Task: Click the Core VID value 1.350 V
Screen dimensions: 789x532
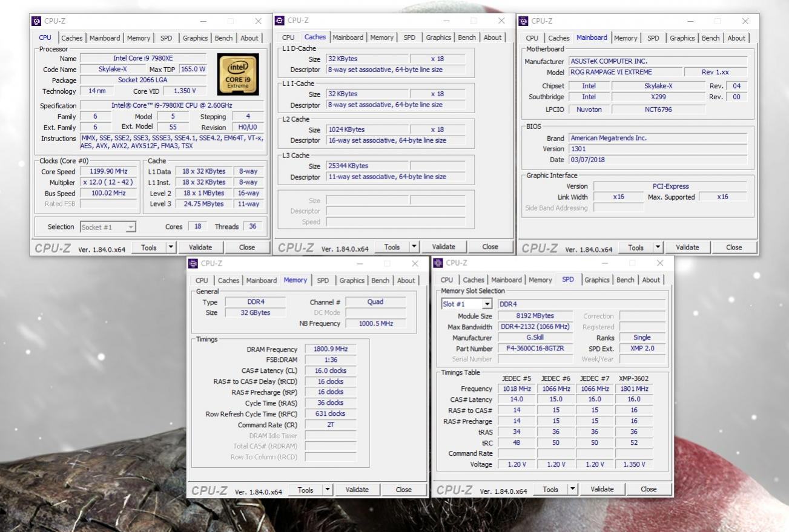Action: [184, 91]
